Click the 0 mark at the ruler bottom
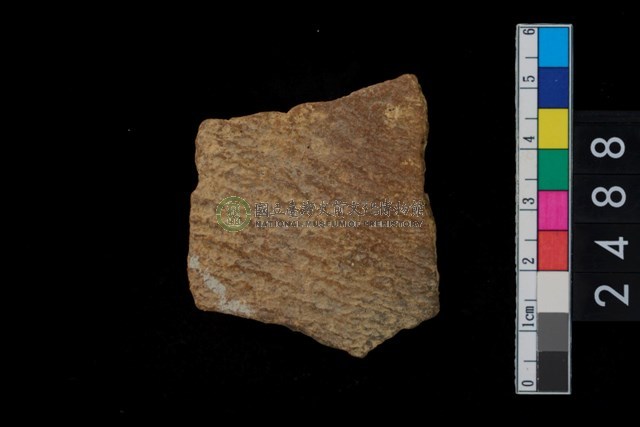This screenshot has height=427, width=640. tap(528, 384)
